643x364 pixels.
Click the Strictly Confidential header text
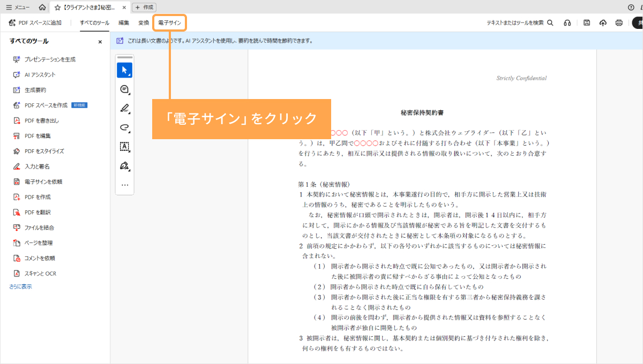click(x=521, y=78)
